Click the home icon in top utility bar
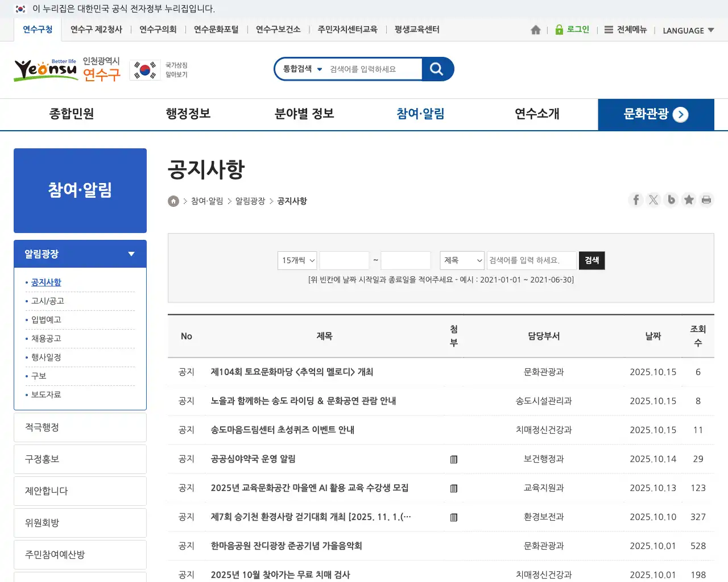The height and width of the screenshot is (582, 728). 535,30
